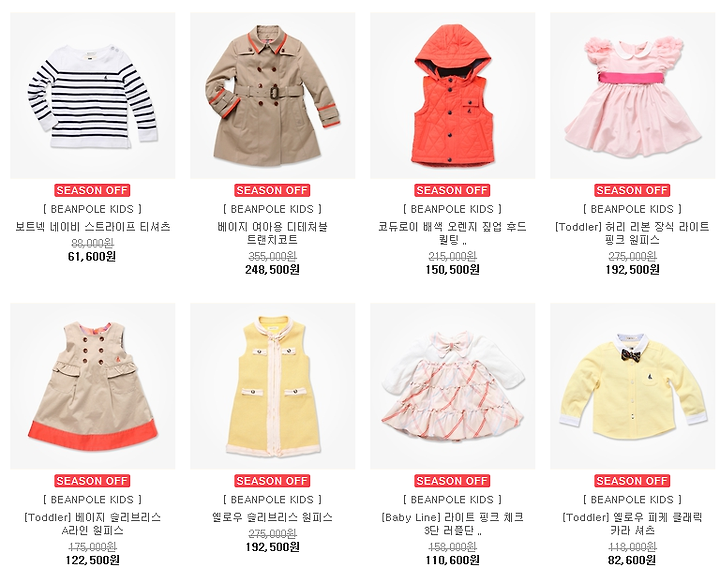Open BEANPOLE KIDS brand link under pink dress
This screenshot has height=583, width=720.
632,209
